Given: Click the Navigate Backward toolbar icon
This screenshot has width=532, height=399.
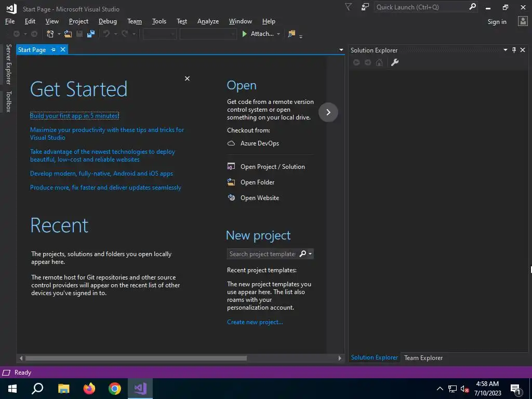Looking at the screenshot, I should tap(16, 34).
